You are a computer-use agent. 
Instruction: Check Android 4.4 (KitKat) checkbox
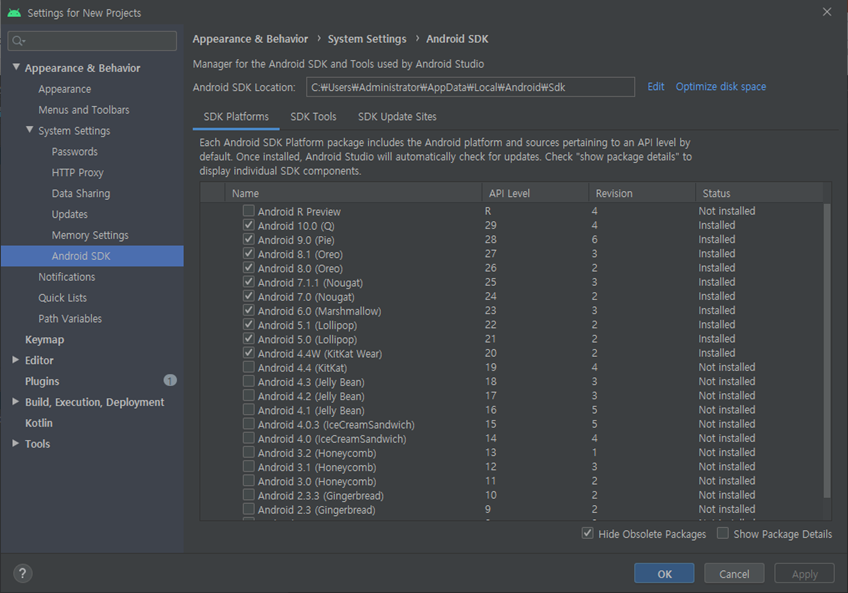coord(248,367)
